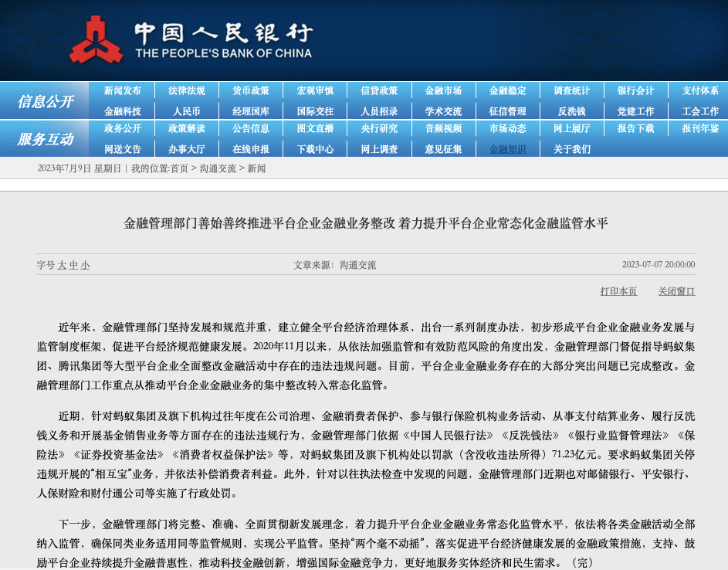Image resolution: width=728 pixels, height=570 pixels.
Task: Open 报刊年鉴 link
Action: [700, 128]
